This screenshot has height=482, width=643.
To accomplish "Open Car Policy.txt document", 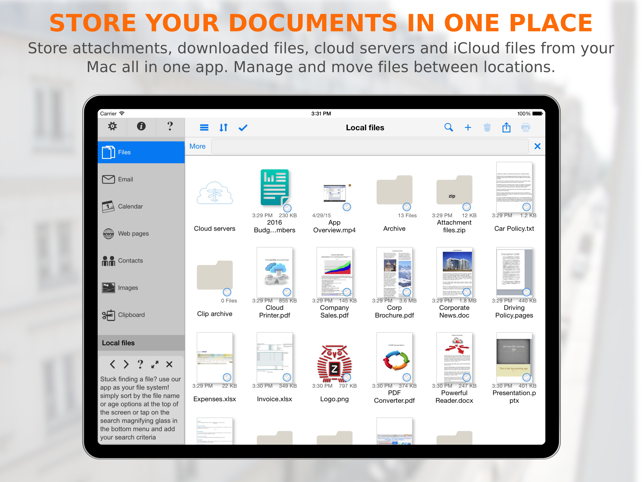I will [x=514, y=197].
